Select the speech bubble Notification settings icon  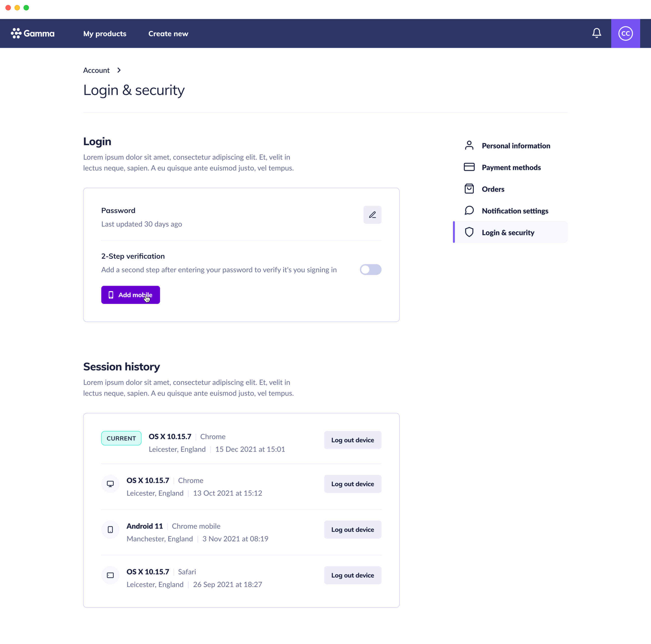(469, 210)
